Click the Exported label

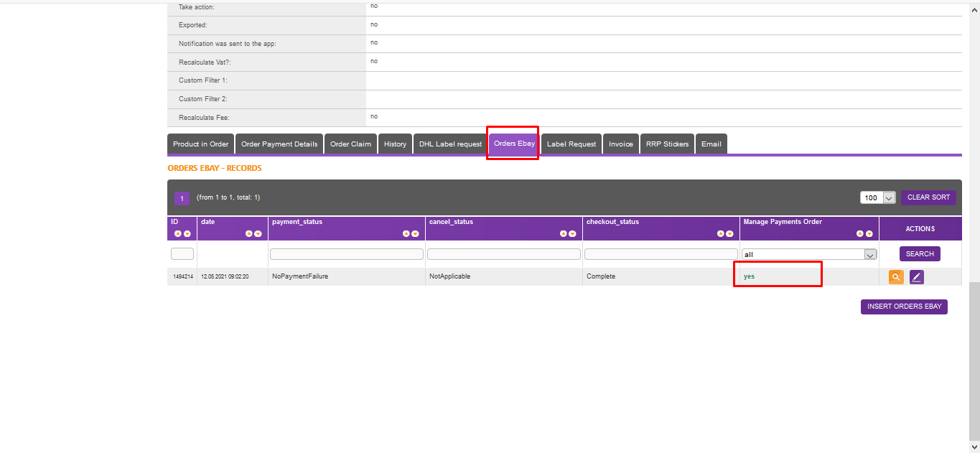tap(193, 25)
